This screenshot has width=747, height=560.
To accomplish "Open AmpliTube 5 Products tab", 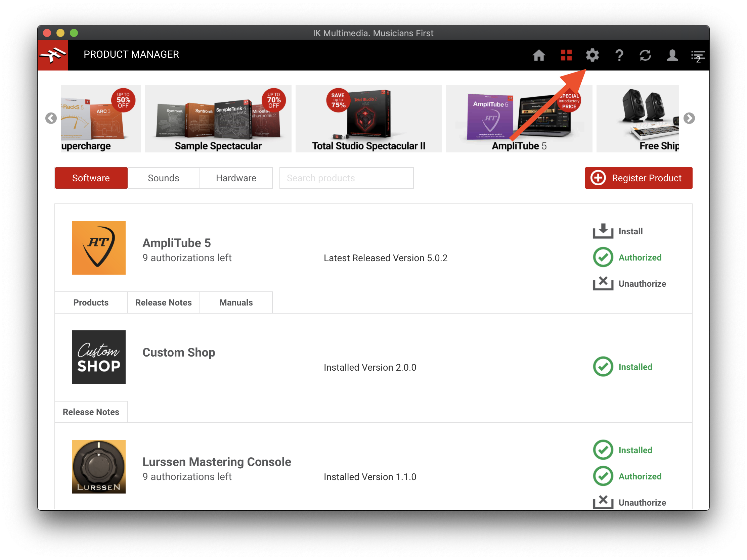I will (91, 302).
